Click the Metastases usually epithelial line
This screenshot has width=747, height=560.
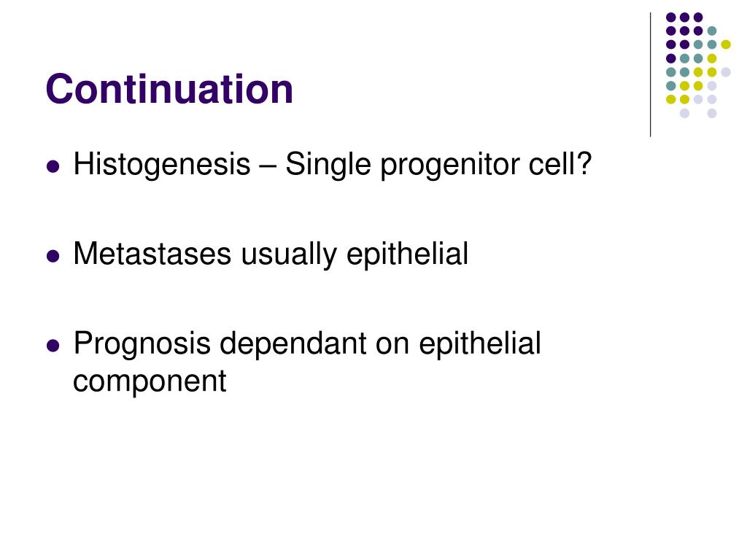(271, 254)
